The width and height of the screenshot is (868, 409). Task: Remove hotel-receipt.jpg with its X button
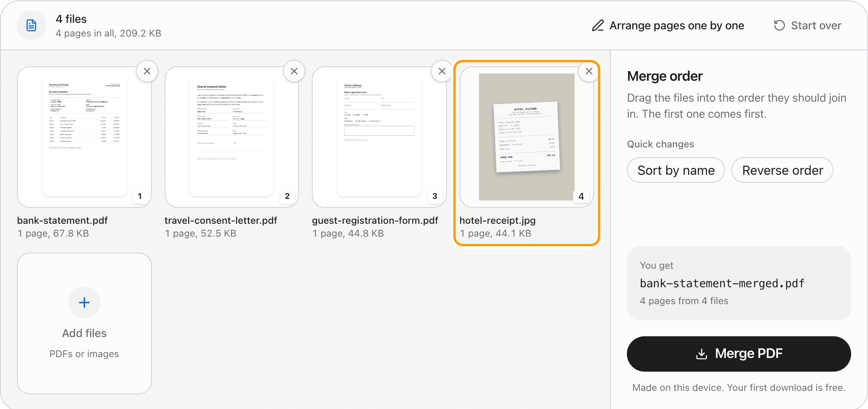click(x=589, y=71)
